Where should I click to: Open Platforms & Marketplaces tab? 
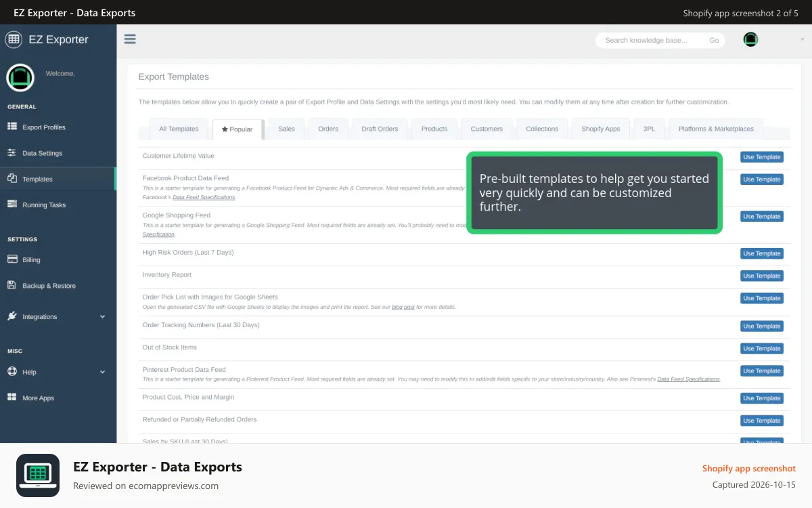click(716, 129)
